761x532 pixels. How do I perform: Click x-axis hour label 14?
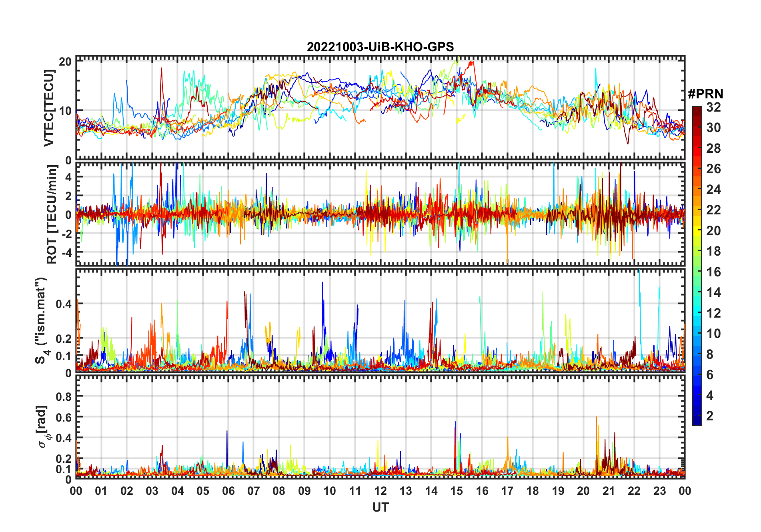pyautogui.click(x=431, y=491)
